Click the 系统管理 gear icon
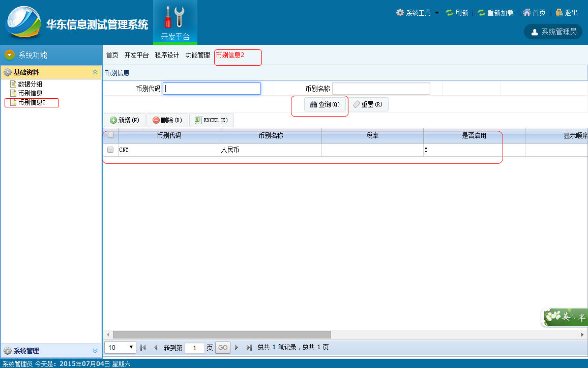This screenshot has width=588, height=368. [x=8, y=351]
